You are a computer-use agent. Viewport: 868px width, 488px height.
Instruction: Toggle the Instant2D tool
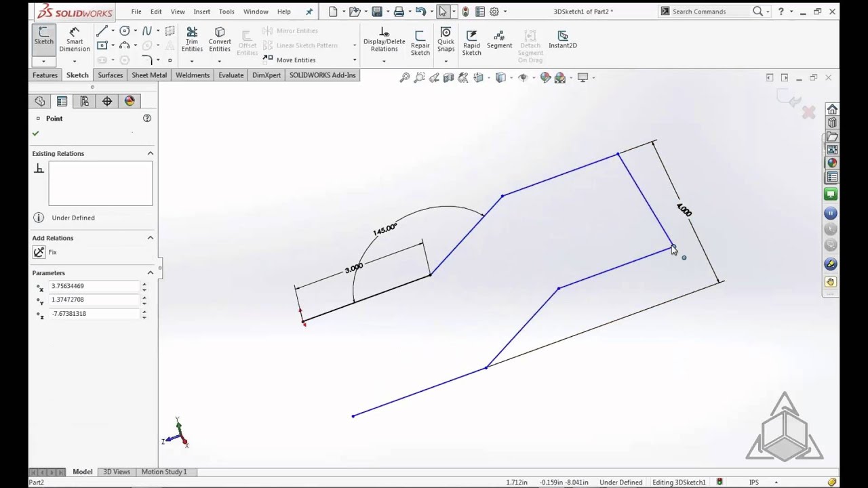tap(563, 40)
